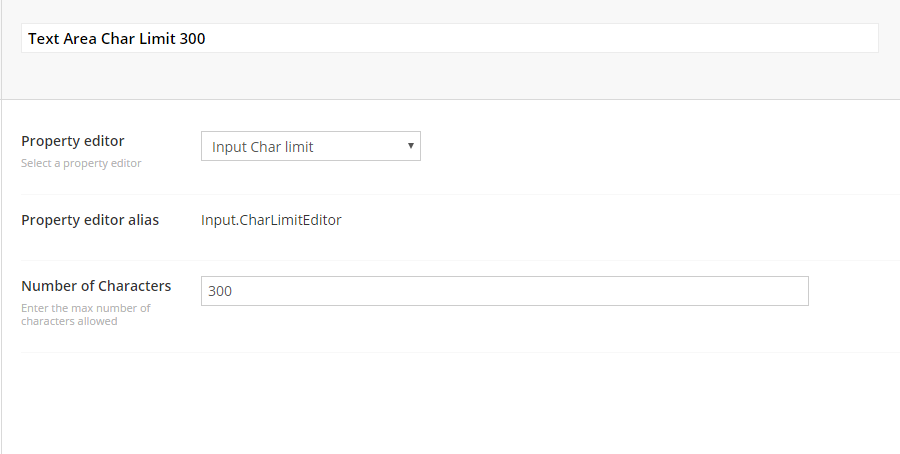900x454 pixels.
Task: Click the "Input Char limit" selected option text
Action: (263, 147)
